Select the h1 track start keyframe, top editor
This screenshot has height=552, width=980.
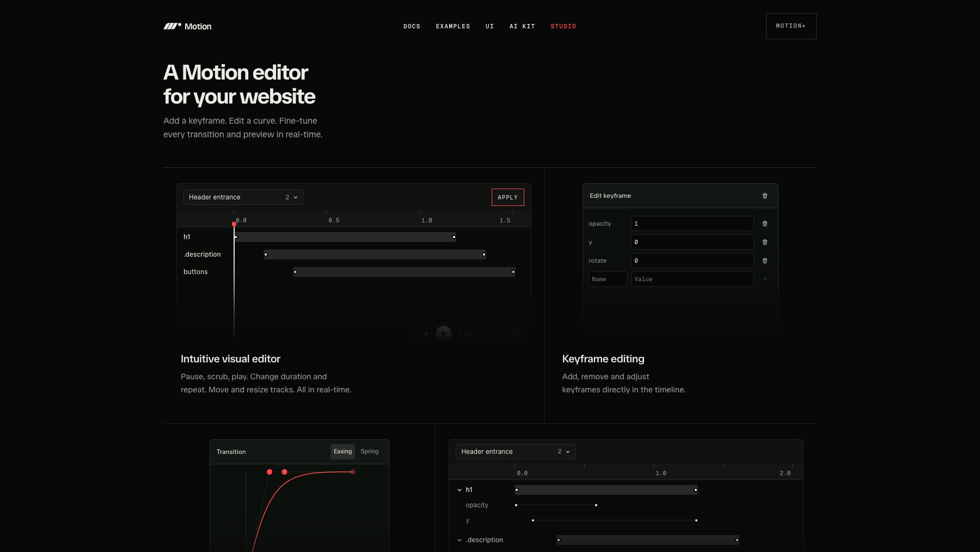236,237
